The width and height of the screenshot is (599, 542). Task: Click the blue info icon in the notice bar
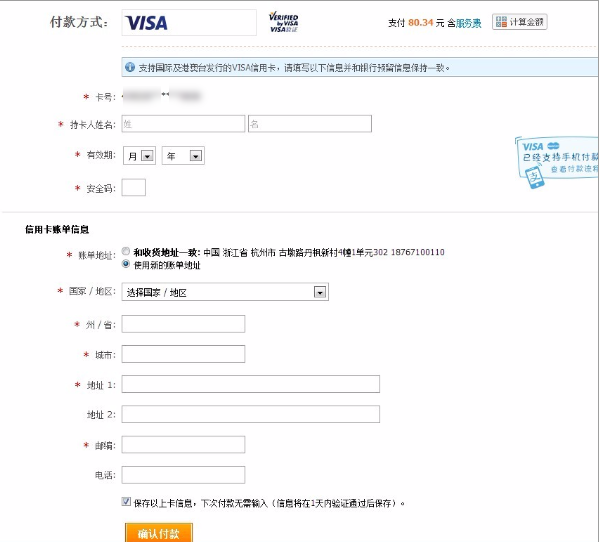click(130, 68)
